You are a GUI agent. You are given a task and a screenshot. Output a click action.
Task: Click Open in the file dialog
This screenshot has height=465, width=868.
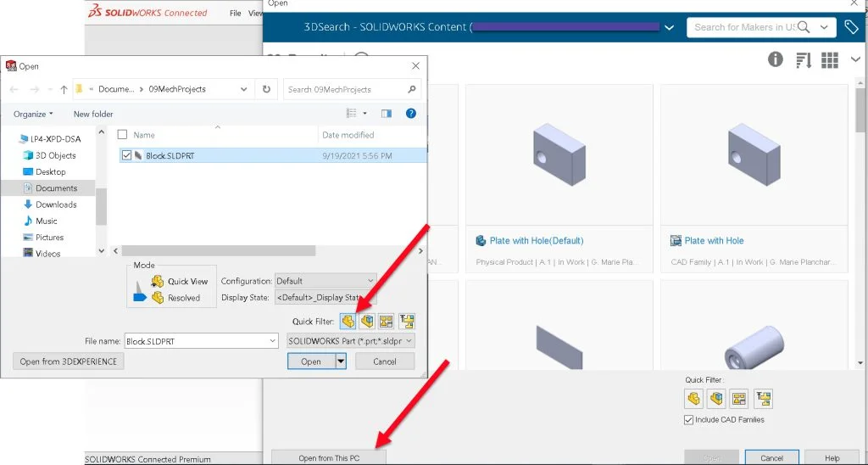[311, 361]
